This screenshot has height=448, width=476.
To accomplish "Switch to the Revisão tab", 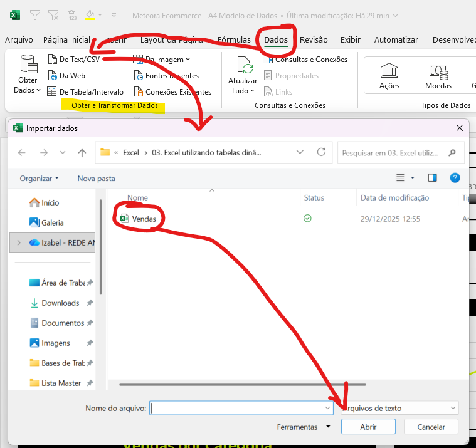I will pyautogui.click(x=314, y=39).
